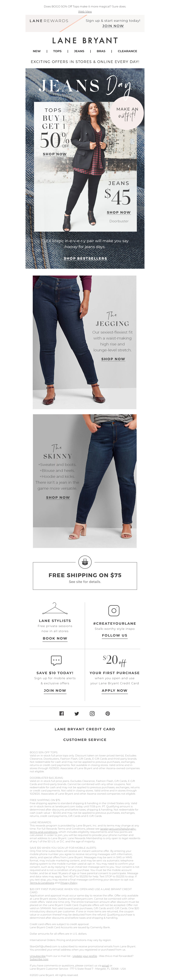Image resolution: width=170 pixels, height=980 pixels.
Task: Select the TOPS navigation item
Action: [x=58, y=51]
